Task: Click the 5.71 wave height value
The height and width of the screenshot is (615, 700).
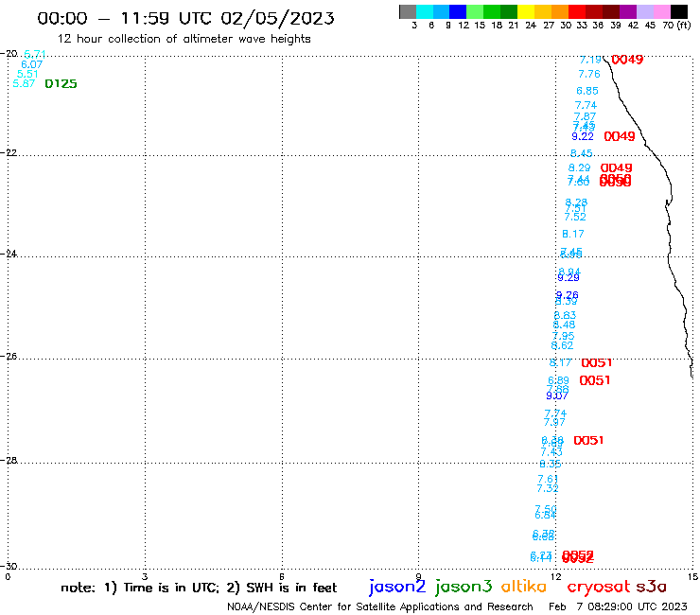Action: pyautogui.click(x=35, y=54)
